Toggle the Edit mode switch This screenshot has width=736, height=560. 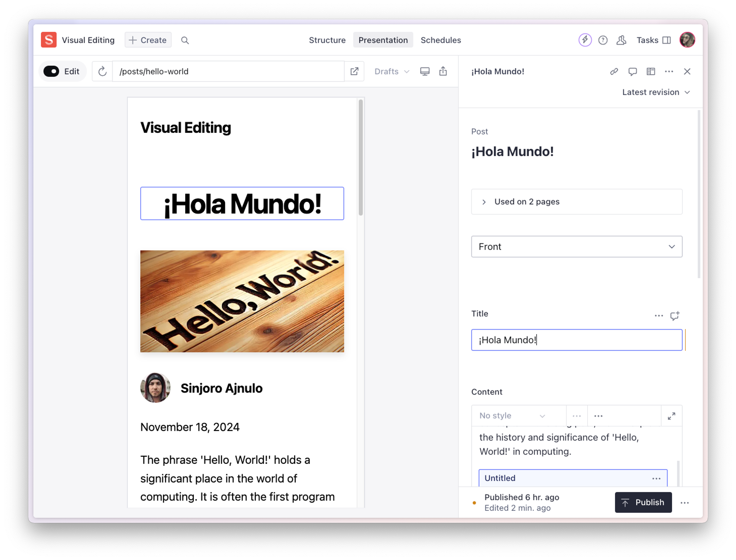coord(52,71)
